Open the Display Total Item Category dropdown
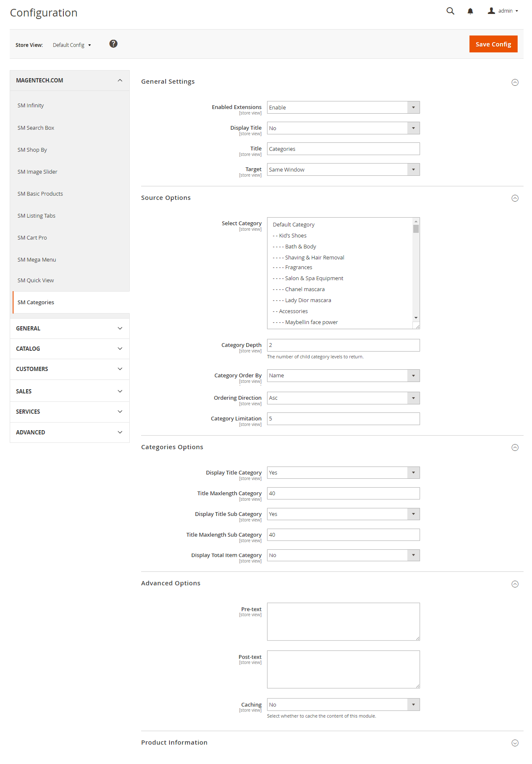Viewport: 532px width, 764px height. [x=343, y=555]
